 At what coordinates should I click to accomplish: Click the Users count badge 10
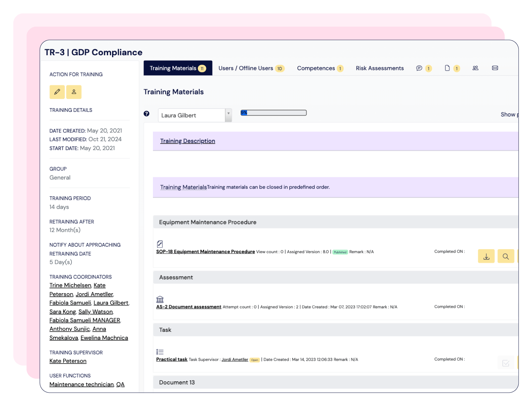[x=280, y=69]
